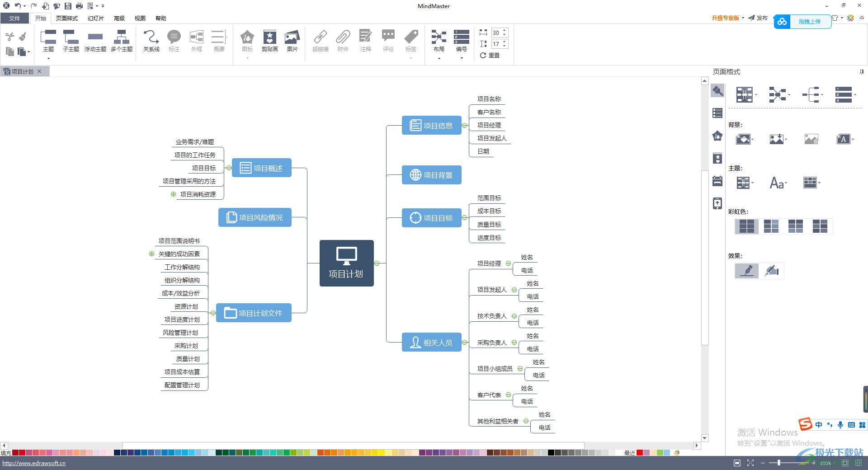This screenshot has height=470, width=868.
Task: Open the www.edrawsoft.cn link
Action: (34, 463)
